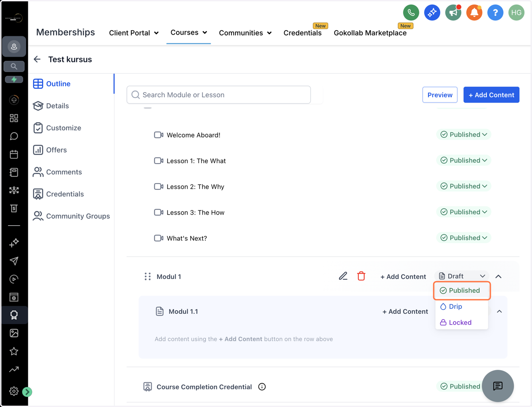
Task: Open the blue AI sparkle icon
Action: coord(432,13)
